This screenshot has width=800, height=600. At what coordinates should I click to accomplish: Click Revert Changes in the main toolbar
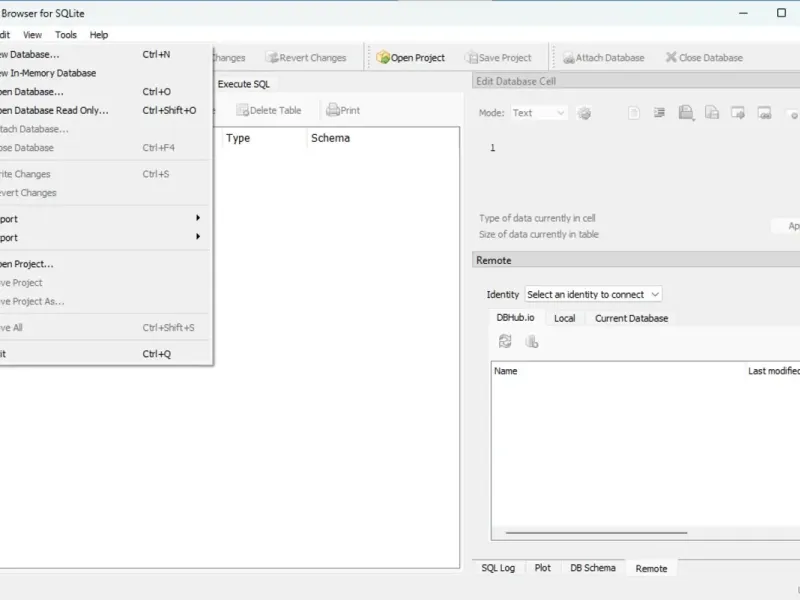click(307, 58)
